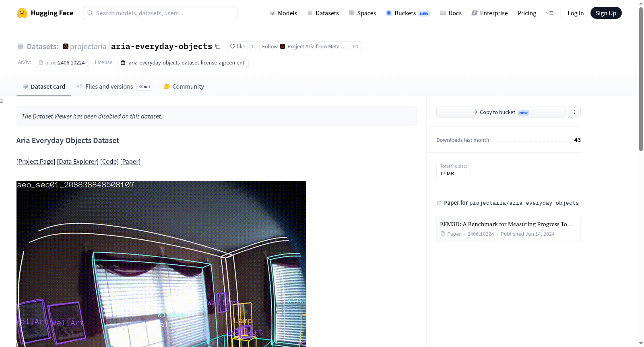644x347 pixels.
Task: Open the like count showing 0
Action: tap(252, 46)
